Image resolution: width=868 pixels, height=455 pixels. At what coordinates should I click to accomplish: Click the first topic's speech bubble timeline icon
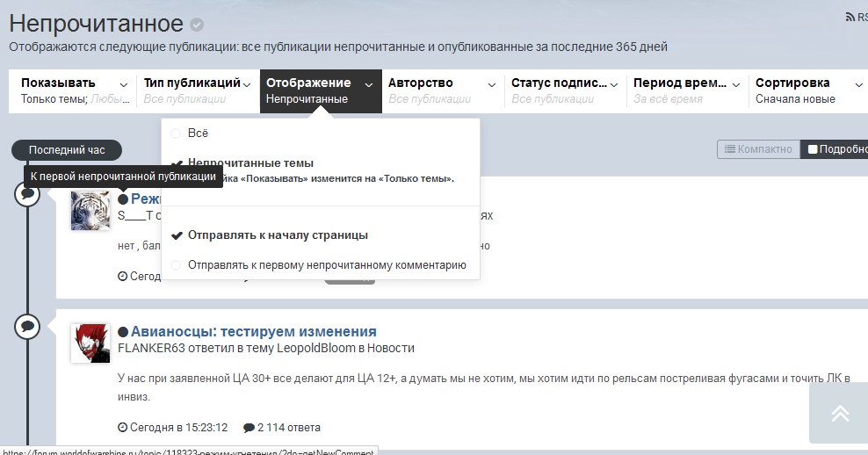pyautogui.click(x=27, y=194)
